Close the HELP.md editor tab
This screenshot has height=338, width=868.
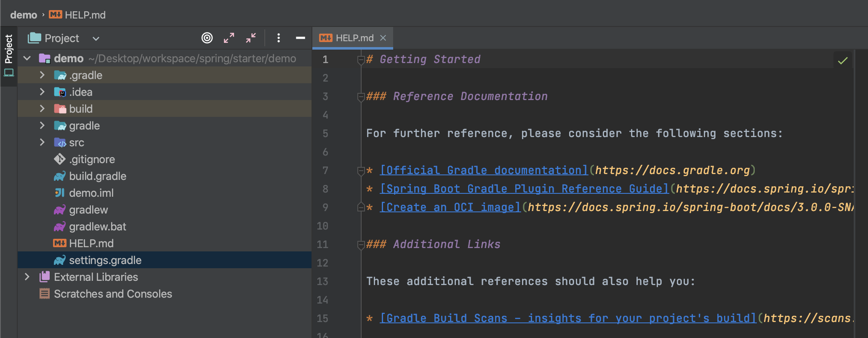pyautogui.click(x=383, y=38)
